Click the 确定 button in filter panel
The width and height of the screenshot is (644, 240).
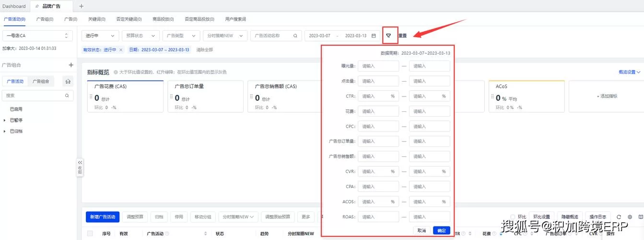click(x=442, y=230)
